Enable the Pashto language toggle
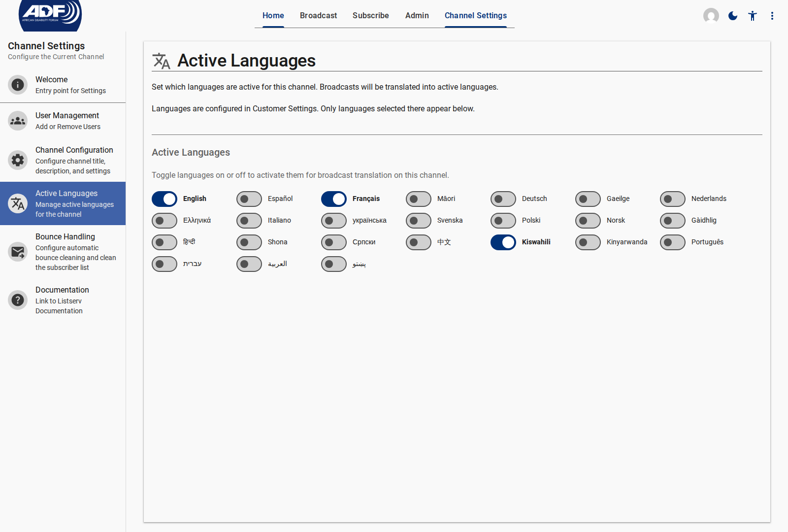 (334, 264)
